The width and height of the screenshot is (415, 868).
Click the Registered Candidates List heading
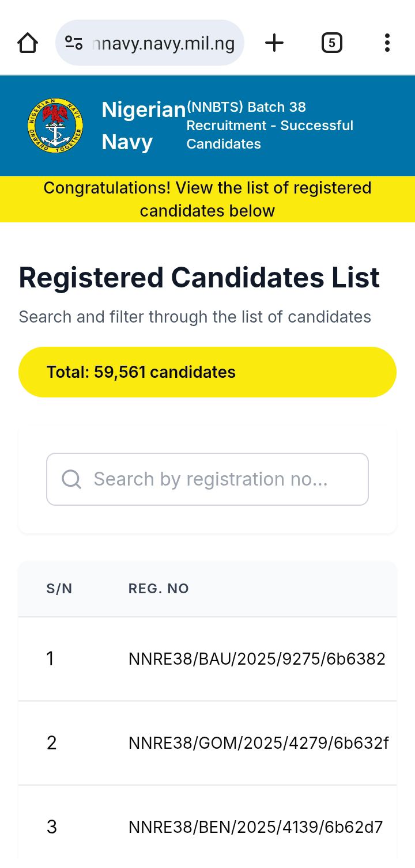[199, 278]
